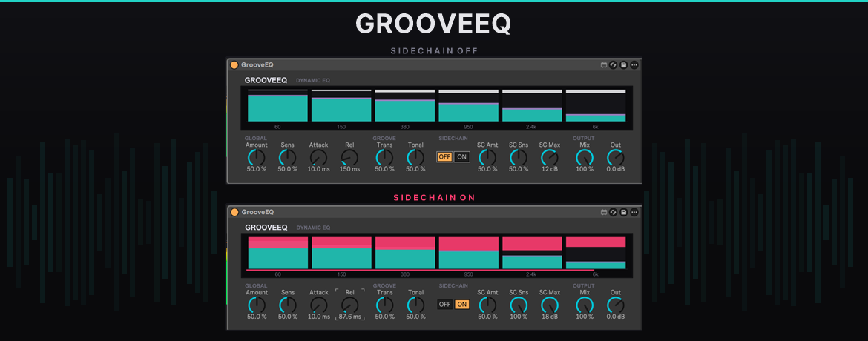Toggle device activator in Sidechain Off panel
868x341 pixels.
click(x=234, y=65)
